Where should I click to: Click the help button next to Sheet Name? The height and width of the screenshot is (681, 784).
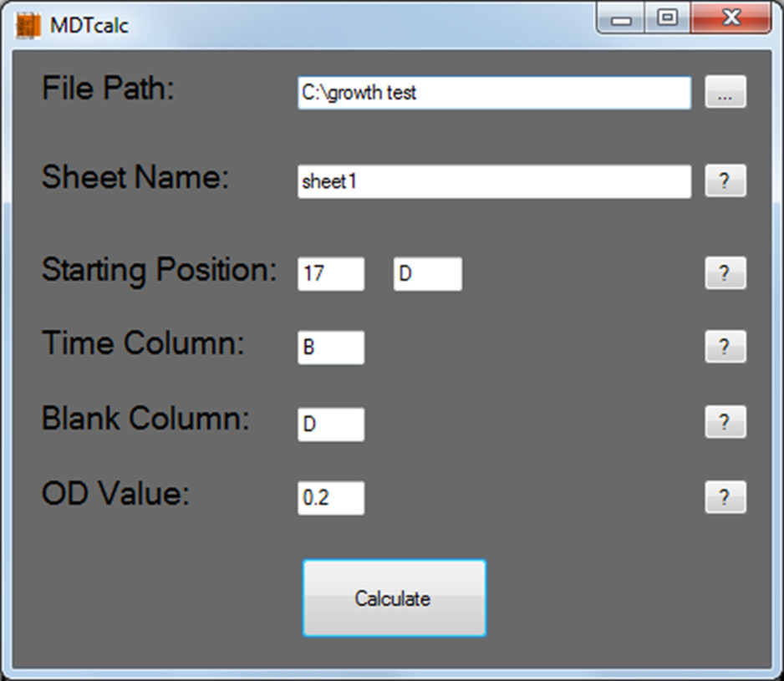[x=725, y=181]
